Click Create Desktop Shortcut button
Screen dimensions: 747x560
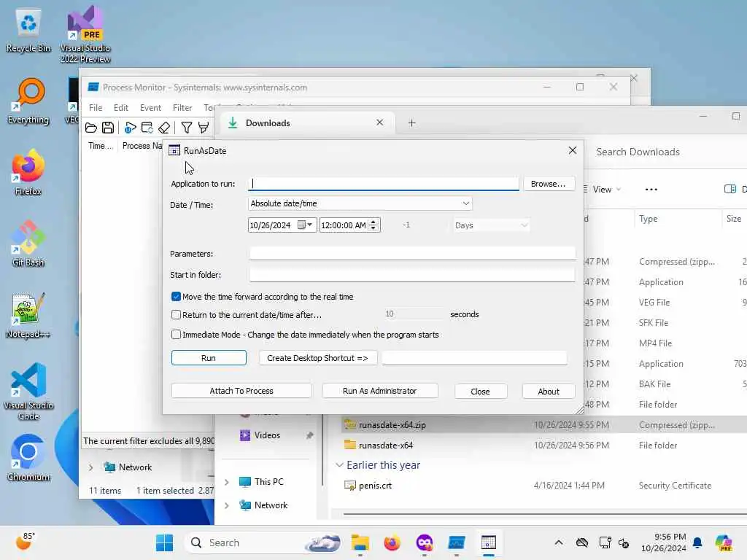coord(318,358)
